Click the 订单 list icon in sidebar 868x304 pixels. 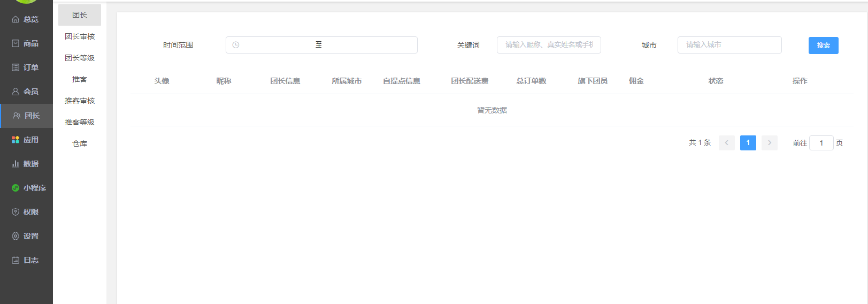coord(16,67)
